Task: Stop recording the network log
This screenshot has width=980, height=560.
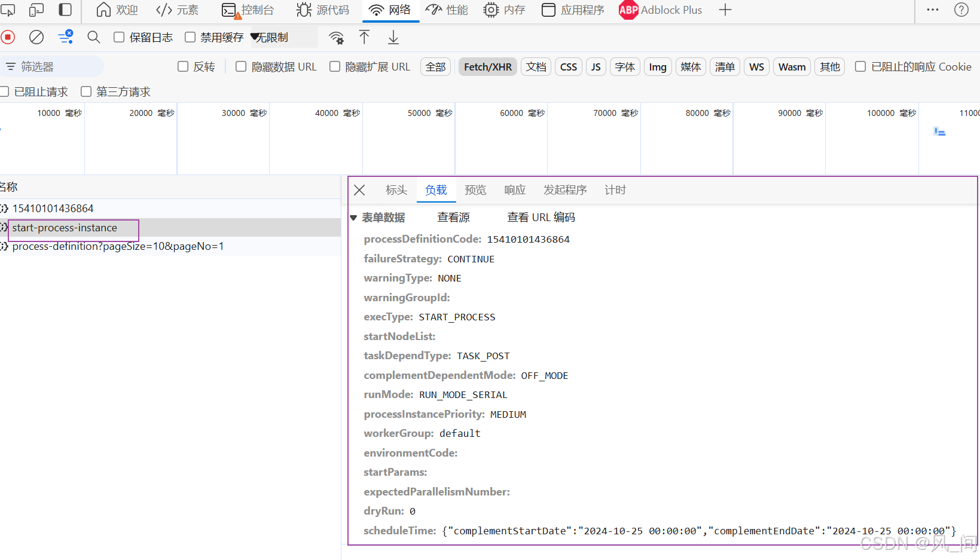Action: point(8,37)
